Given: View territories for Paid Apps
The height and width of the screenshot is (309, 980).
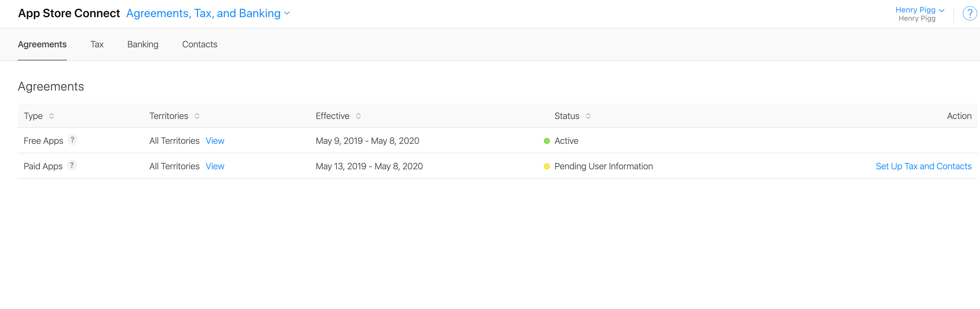Looking at the screenshot, I should [215, 166].
